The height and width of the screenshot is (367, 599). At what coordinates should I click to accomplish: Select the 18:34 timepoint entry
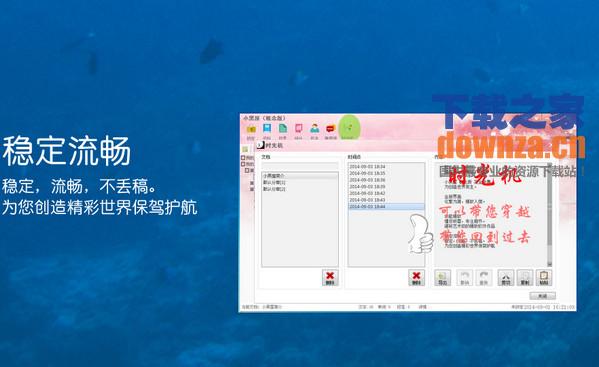tap(386, 167)
